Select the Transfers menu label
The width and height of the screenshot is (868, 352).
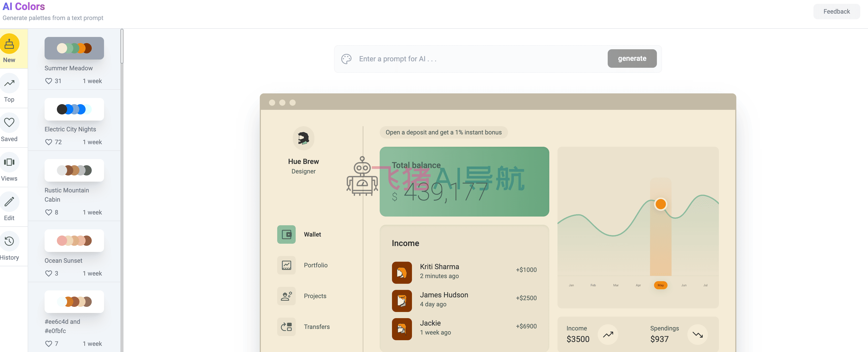point(316,327)
